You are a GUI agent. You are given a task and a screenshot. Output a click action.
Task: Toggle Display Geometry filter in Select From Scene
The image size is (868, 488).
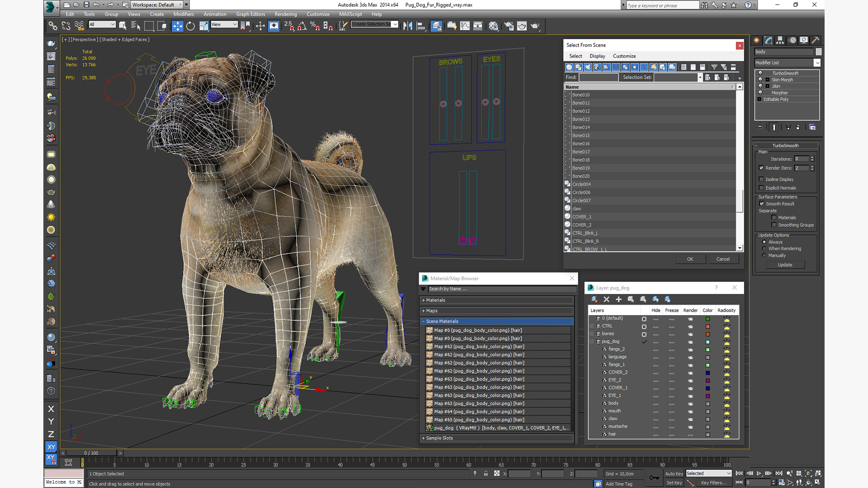click(x=569, y=67)
